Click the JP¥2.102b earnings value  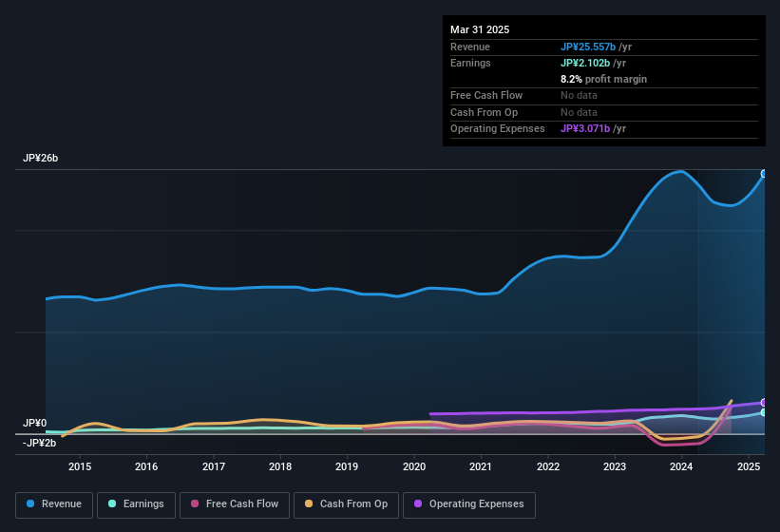click(x=585, y=63)
